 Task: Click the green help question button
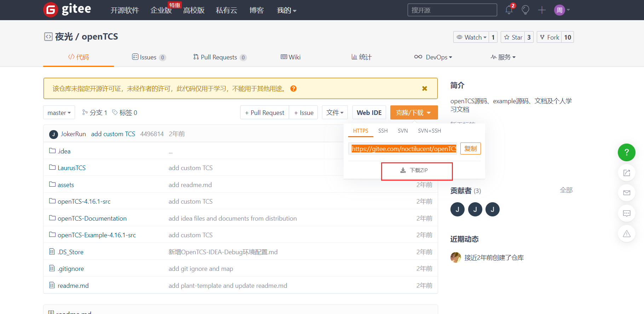(626, 152)
